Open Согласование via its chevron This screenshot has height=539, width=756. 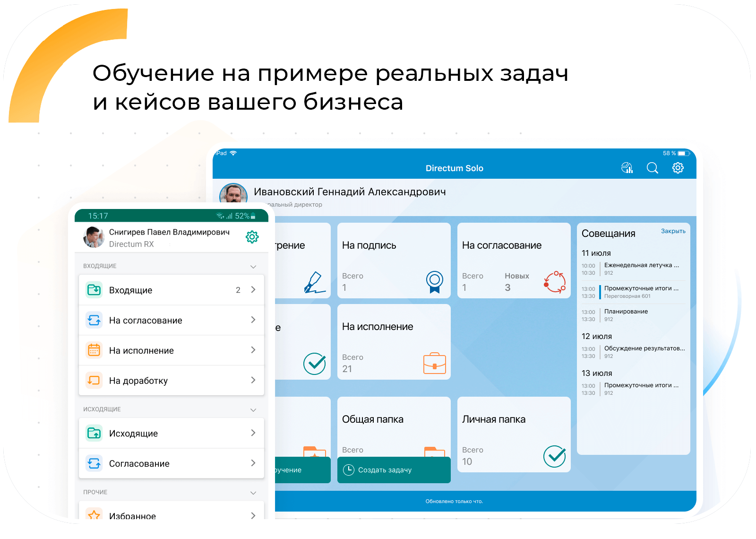pyautogui.click(x=253, y=463)
